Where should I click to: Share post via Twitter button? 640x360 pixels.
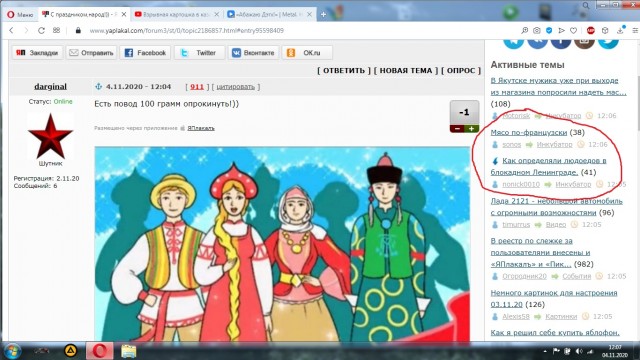pos(200,53)
